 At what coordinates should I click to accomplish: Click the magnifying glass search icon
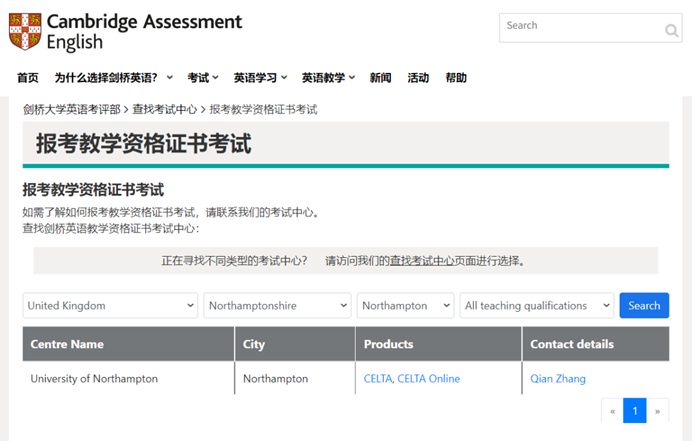671,30
